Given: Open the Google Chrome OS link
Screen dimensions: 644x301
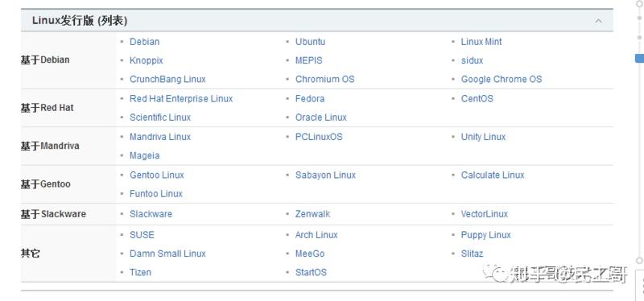Looking at the screenshot, I should point(502,79).
